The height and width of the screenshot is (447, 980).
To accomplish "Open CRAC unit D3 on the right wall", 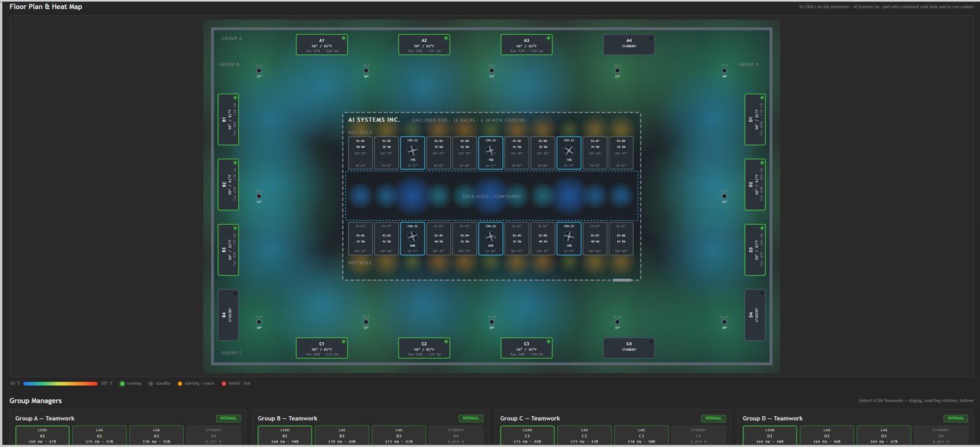I will pos(755,250).
